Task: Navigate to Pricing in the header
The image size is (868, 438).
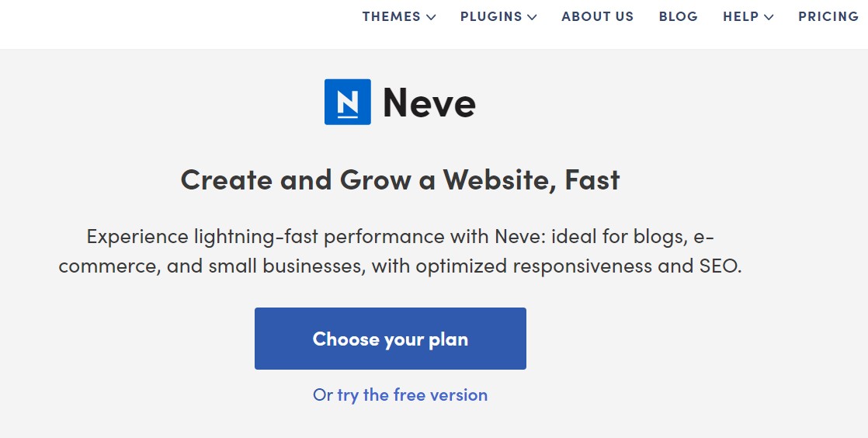Action: [828, 16]
